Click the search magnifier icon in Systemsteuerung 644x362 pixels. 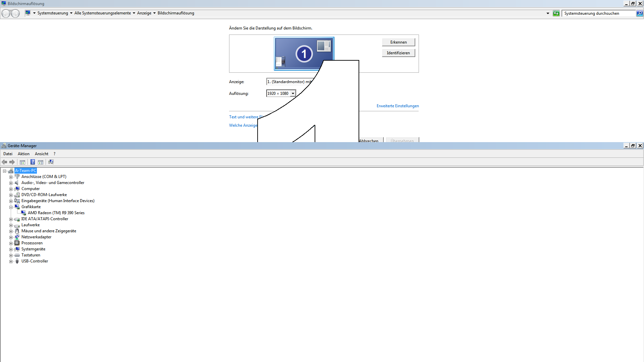640,13
